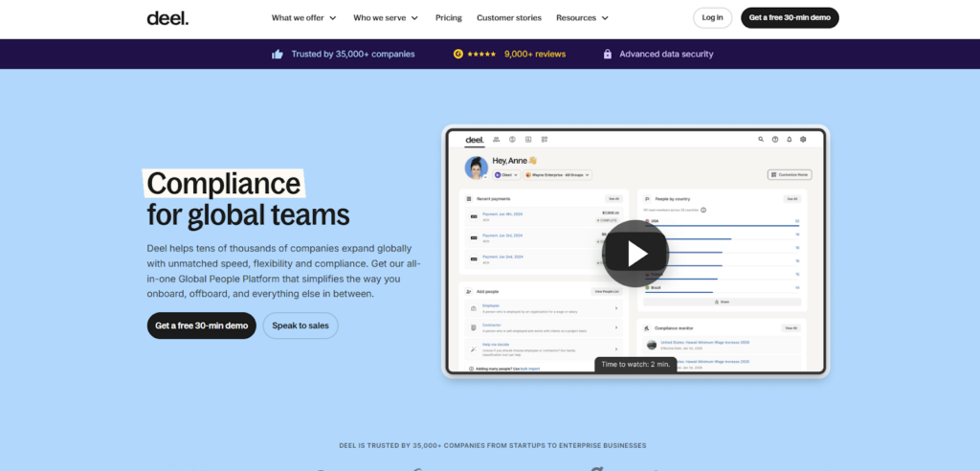Click the help question-mark icon in dashboard preview
The height and width of the screenshot is (471, 980).
click(x=775, y=140)
